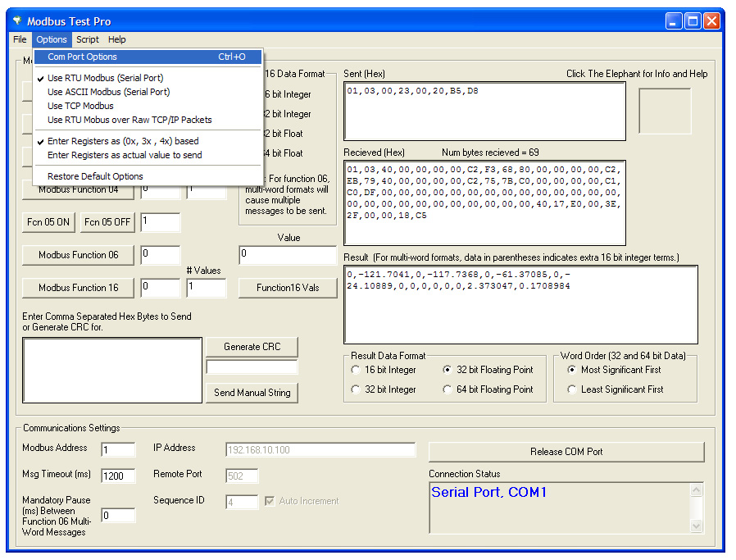Click the elephant info and help box
Image resolution: width=736 pixels, height=560 pixels.
coord(666,112)
